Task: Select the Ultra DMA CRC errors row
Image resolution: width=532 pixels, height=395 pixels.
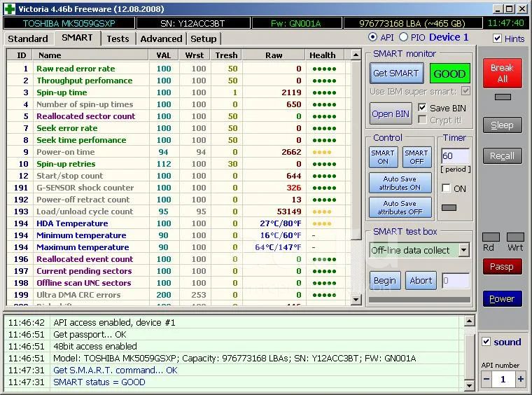Action: tap(178, 295)
